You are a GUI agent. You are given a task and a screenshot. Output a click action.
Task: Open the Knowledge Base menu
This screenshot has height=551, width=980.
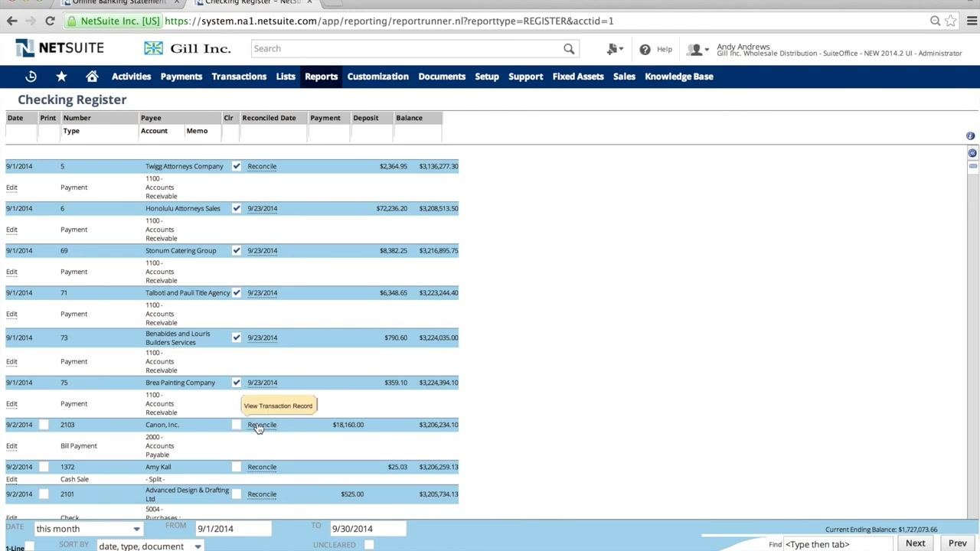click(679, 77)
